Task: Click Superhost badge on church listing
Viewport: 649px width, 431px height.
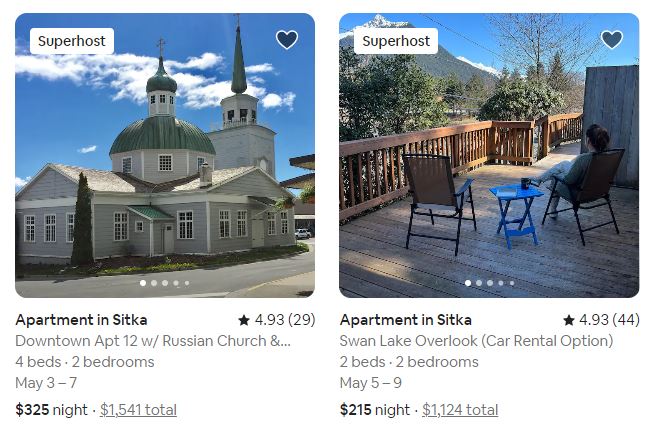Action: click(x=72, y=41)
